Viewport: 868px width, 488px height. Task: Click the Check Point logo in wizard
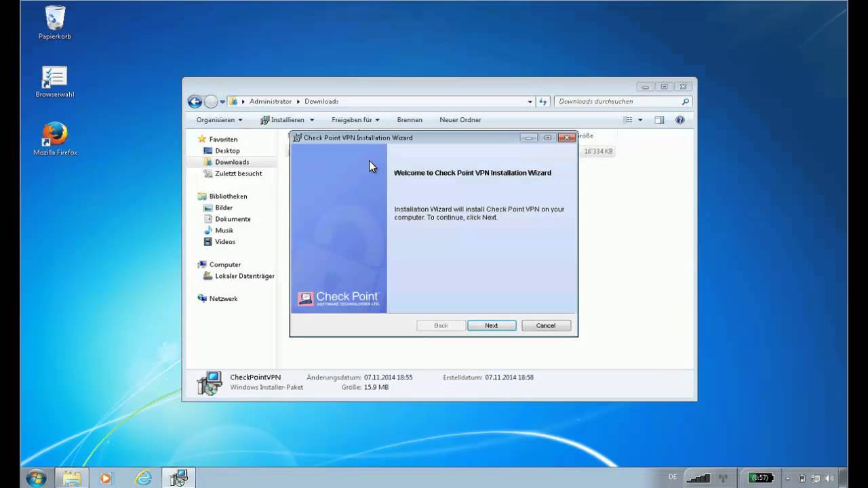[338, 299]
